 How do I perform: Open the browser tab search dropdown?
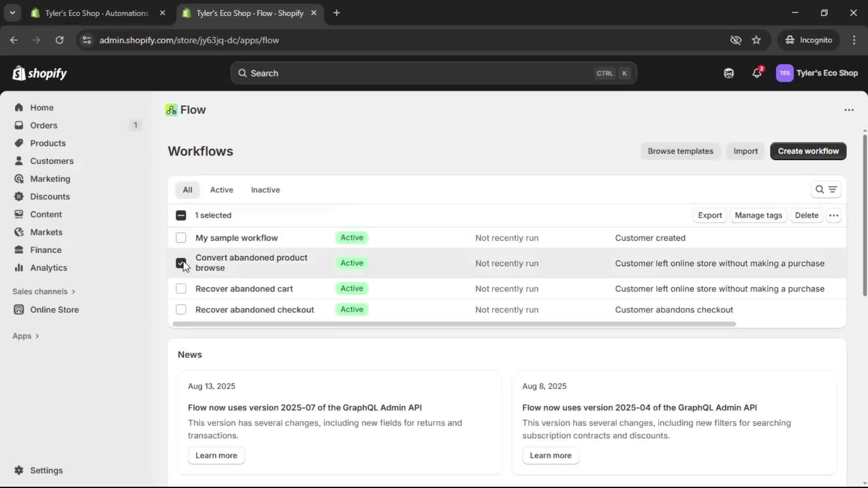(x=12, y=13)
